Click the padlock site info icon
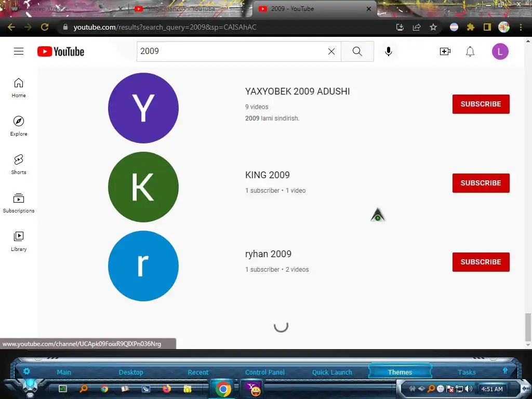This screenshot has height=399, width=532. coord(65,27)
